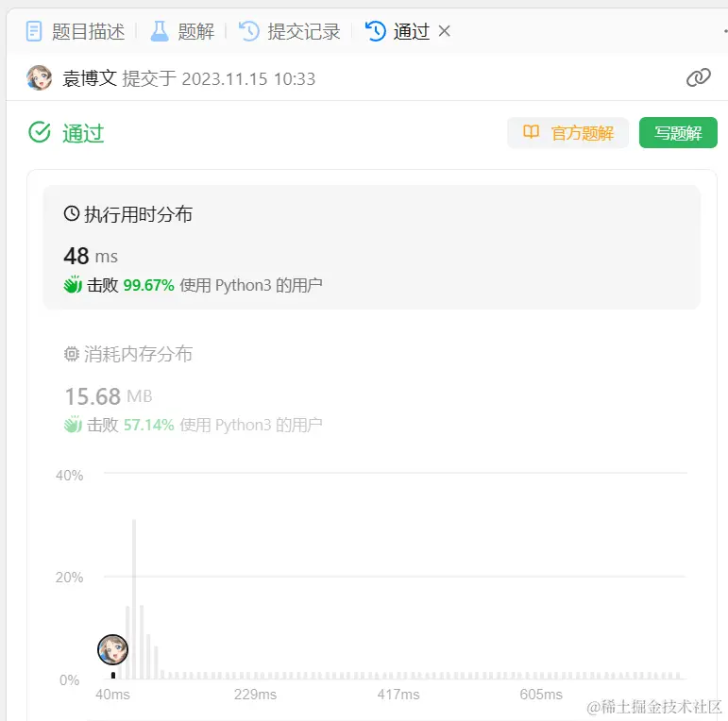Select the 通过 submission tab
Image resolution: width=728 pixels, height=721 pixels.
tap(398, 31)
